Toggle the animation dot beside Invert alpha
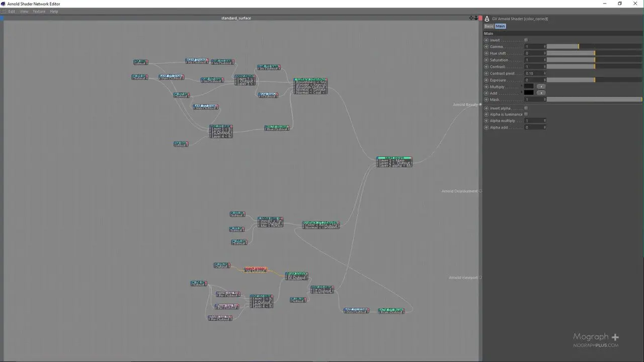The image size is (644, 362). (x=487, y=108)
